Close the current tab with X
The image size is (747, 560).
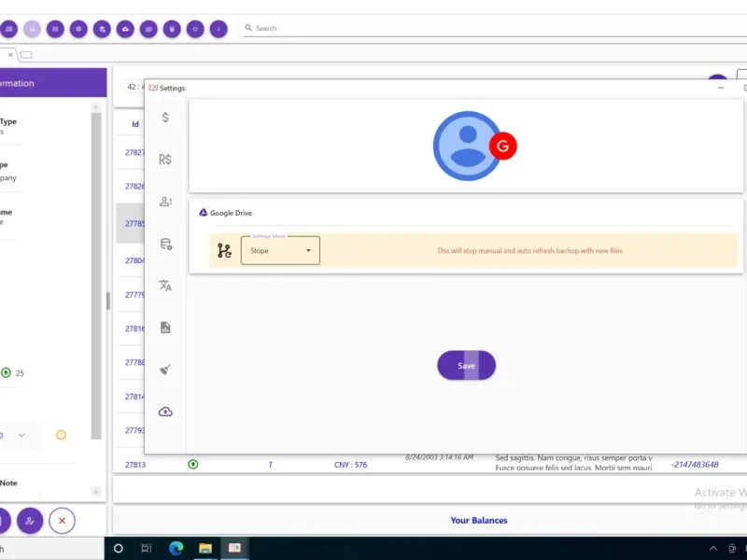coord(10,55)
